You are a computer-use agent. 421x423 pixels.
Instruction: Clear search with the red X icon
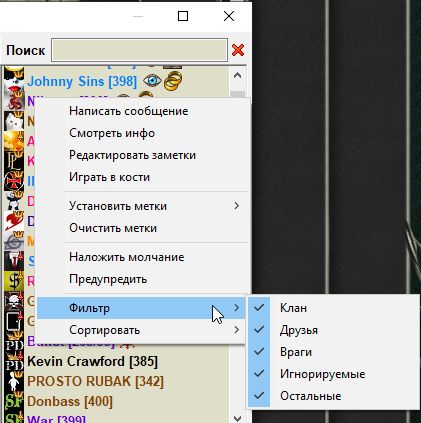[x=238, y=50]
